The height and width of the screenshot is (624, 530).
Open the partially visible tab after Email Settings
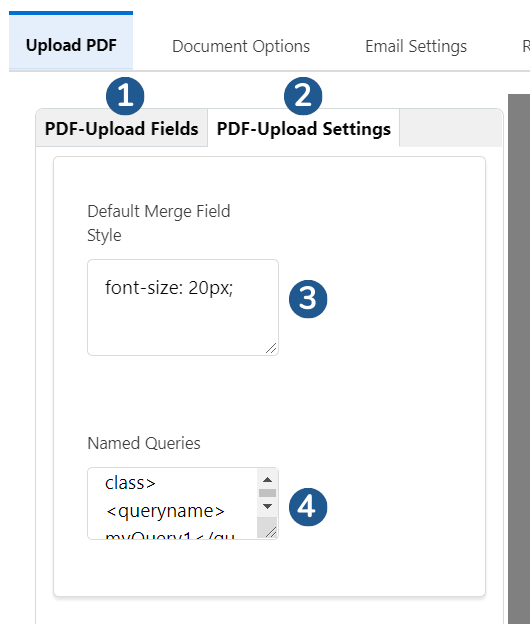coord(526,46)
